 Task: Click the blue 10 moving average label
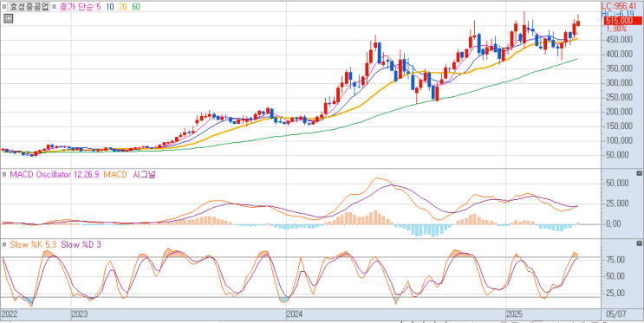tap(110, 7)
